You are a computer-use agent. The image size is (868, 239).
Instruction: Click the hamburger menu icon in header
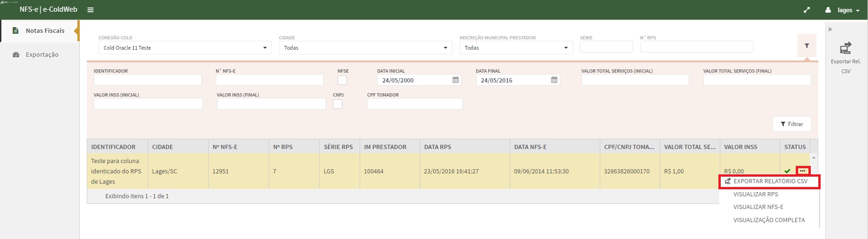[x=91, y=10]
